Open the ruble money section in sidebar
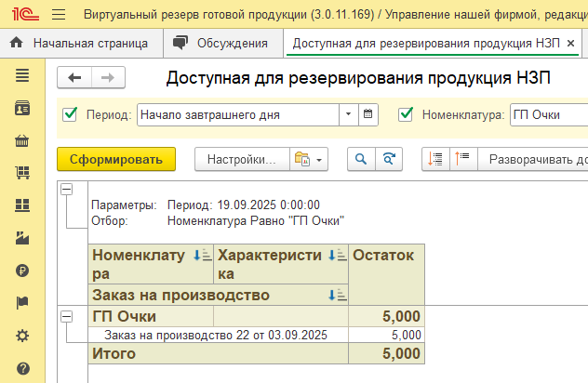The image size is (588, 383). point(22,271)
